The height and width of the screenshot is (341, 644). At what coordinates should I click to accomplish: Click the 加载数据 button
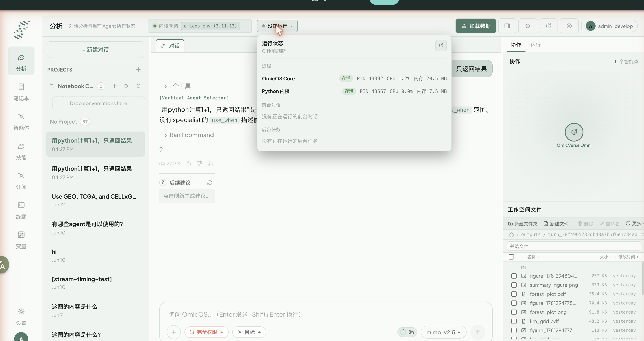(476, 26)
